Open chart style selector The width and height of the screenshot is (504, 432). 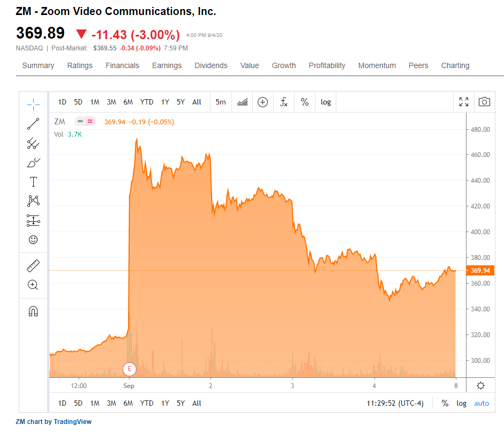tap(242, 102)
